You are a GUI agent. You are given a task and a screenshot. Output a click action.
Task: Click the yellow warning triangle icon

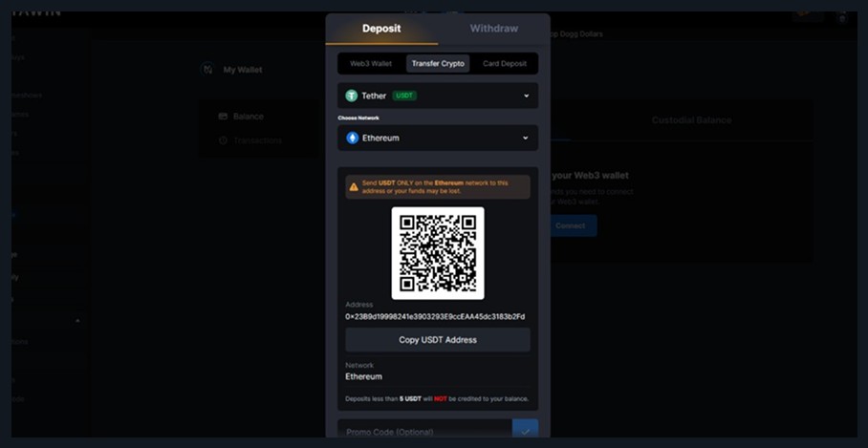click(354, 186)
